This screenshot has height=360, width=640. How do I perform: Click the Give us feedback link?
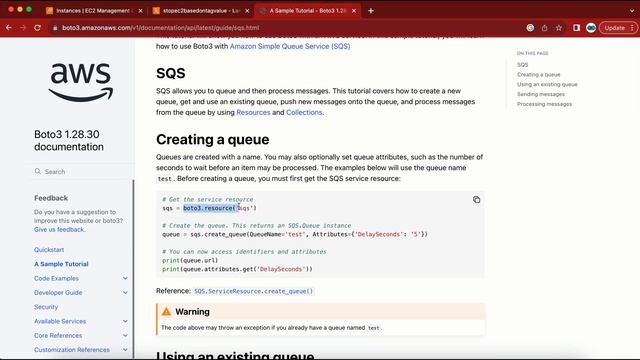(x=59, y=229)
